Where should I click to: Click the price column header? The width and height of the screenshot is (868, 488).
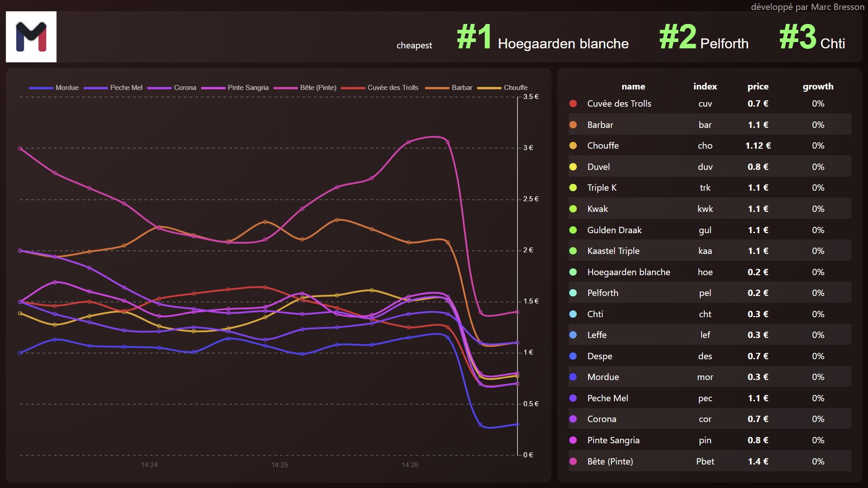pyautogui.click(x=758, y=86)
